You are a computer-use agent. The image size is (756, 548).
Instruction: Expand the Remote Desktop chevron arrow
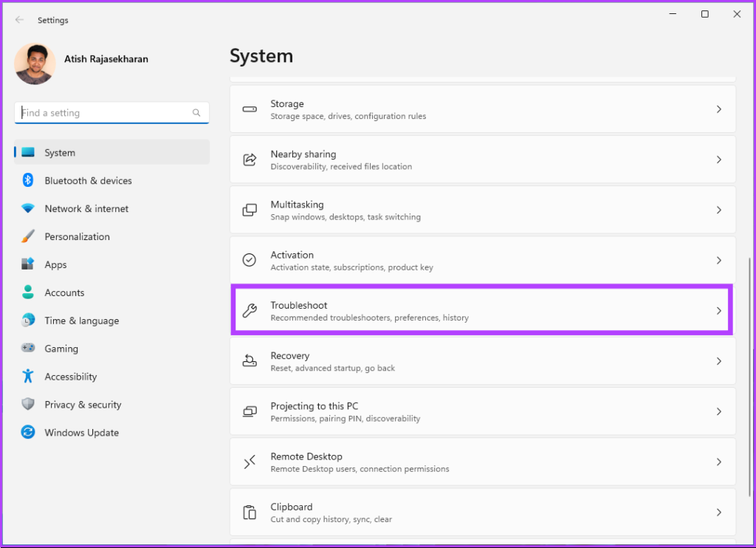[x=718, y=462]
